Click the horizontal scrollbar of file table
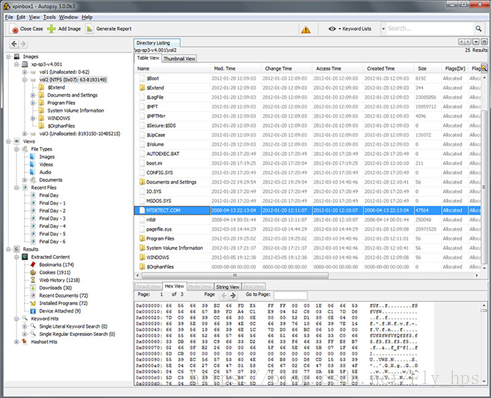The image size is (491, 398). pos(235,276)
